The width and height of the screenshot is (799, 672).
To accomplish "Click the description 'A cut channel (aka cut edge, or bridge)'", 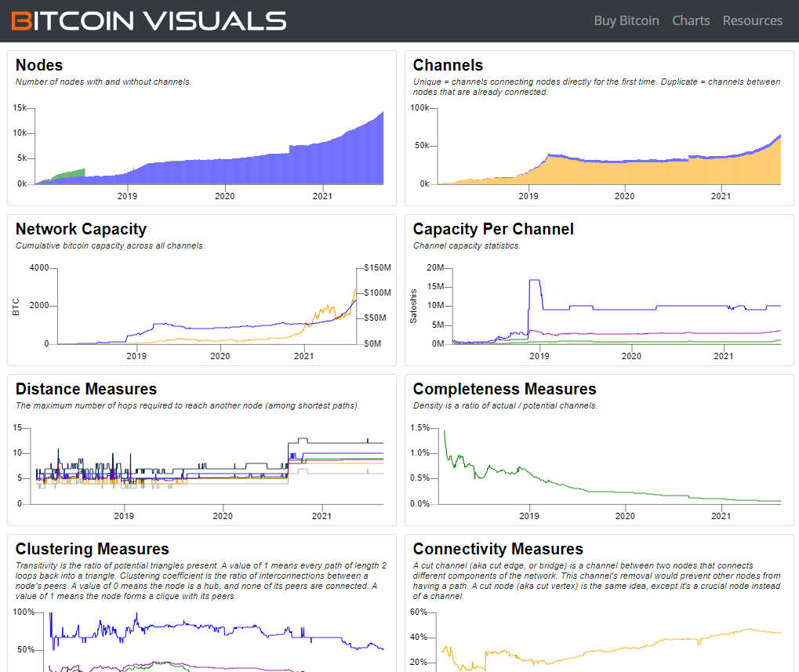I will click(597, 581).
